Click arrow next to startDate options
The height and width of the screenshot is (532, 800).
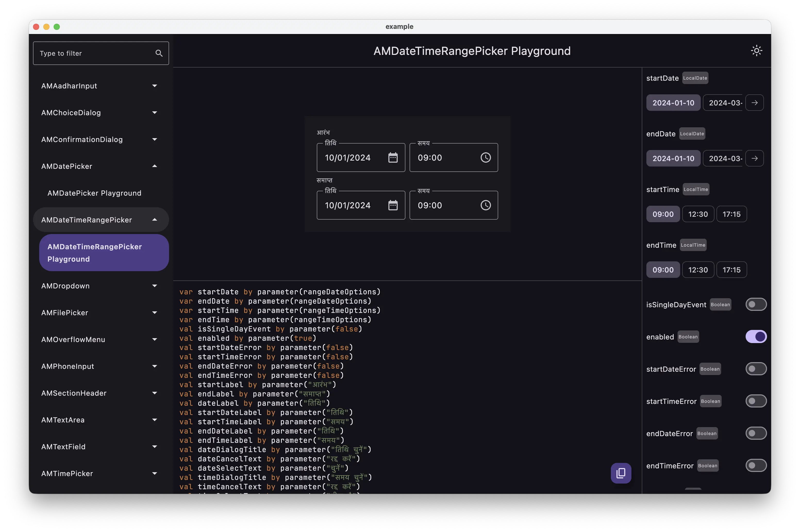point(755,103)
